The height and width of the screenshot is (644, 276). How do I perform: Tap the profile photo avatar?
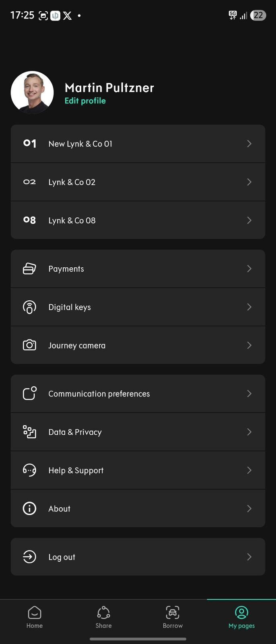coord(32,92)
